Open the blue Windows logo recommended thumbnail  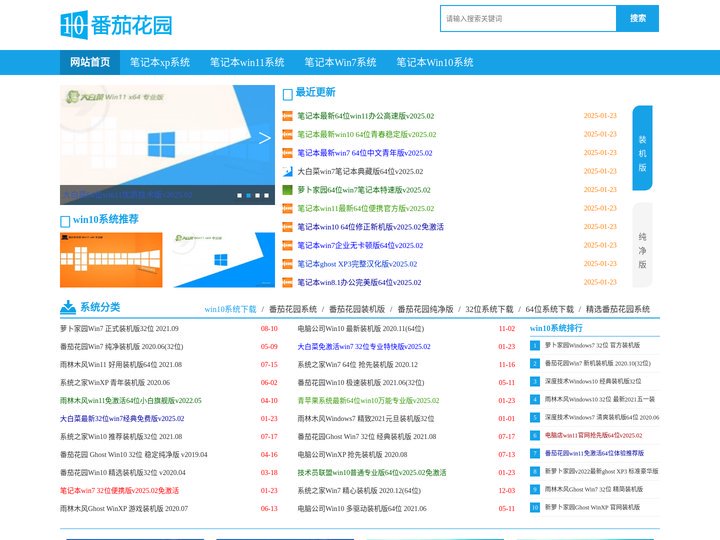[224, 260]
